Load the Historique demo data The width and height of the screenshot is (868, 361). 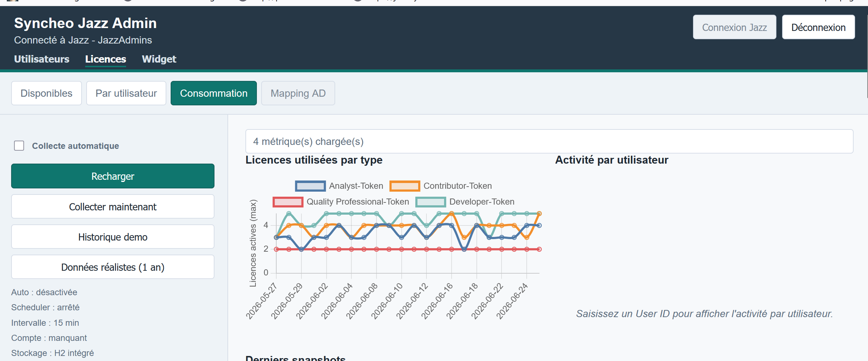[x=113, y=237]
